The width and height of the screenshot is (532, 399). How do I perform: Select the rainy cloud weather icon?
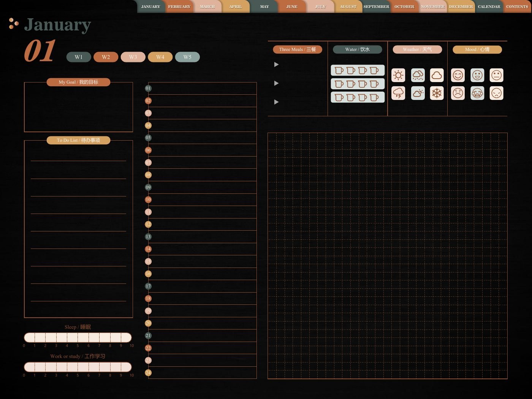tap(418, 75)
